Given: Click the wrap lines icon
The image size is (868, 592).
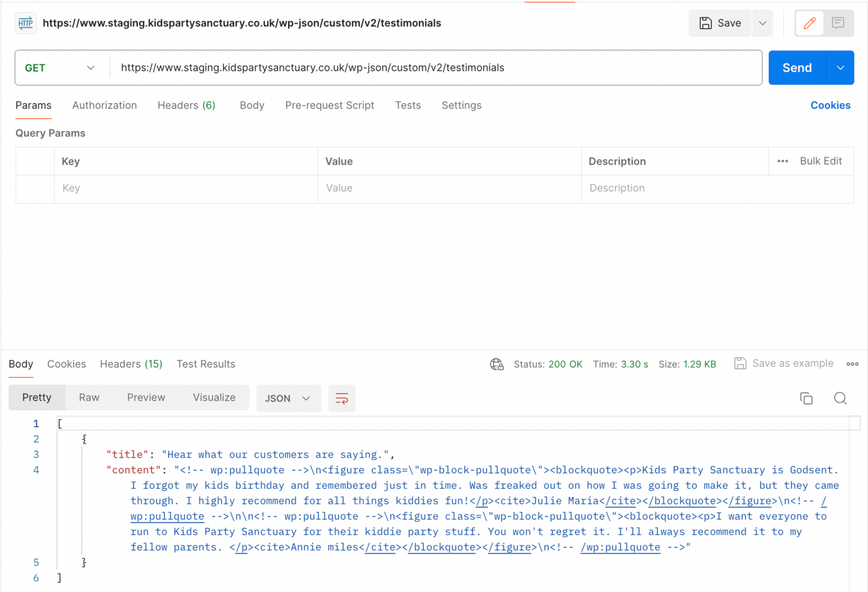Looking at the screenshot, I should tap(341, 398).
